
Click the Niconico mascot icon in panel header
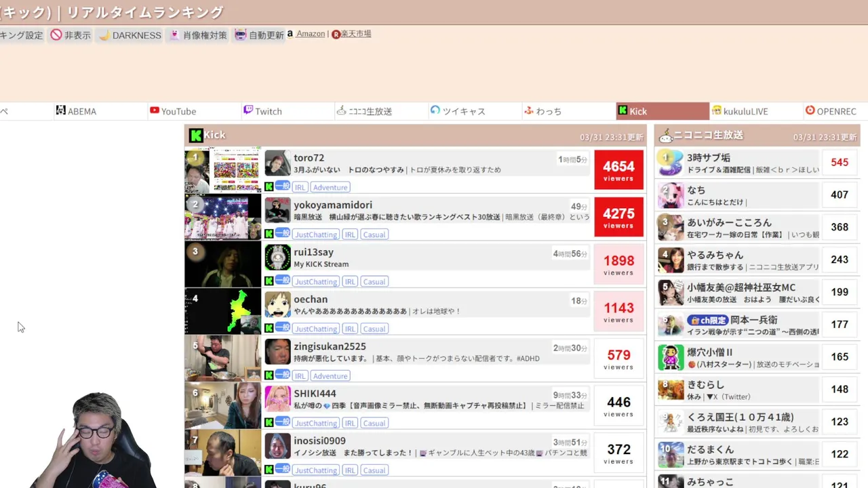click(665, 135)
